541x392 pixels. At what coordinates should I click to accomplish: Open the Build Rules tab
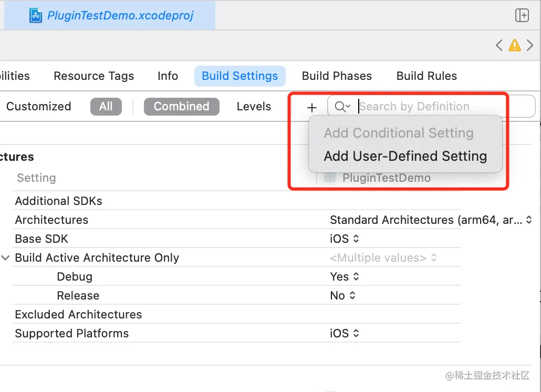(x=426, y=76)
